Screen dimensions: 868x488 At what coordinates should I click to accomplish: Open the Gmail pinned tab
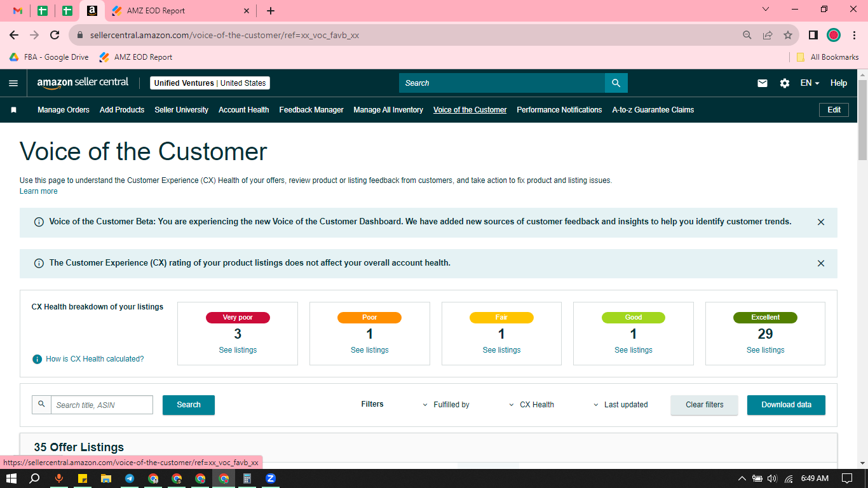click(18, 11)
